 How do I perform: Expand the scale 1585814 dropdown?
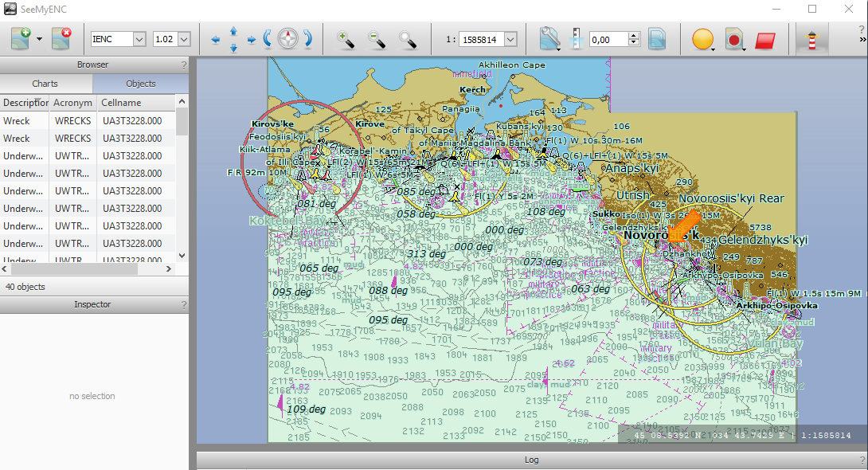510,39
